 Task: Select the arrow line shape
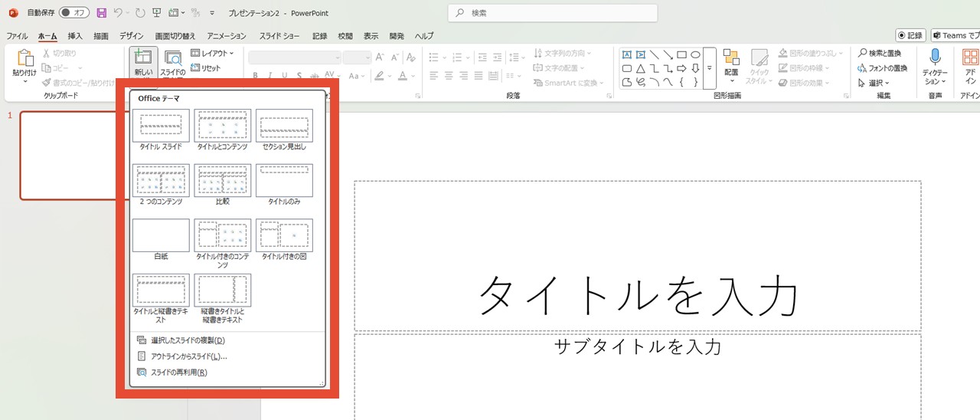tap(668, 54)
